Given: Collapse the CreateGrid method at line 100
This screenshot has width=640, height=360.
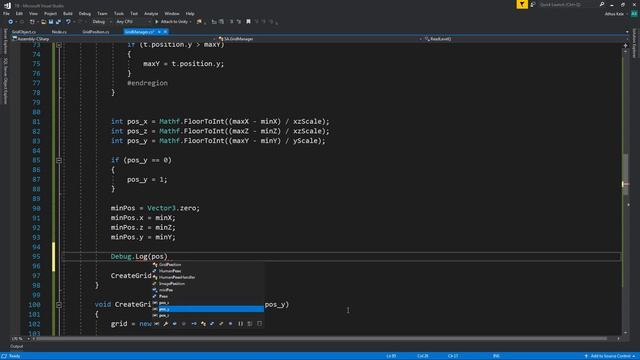Looking at the screenshot, I should tap(59, 305).
